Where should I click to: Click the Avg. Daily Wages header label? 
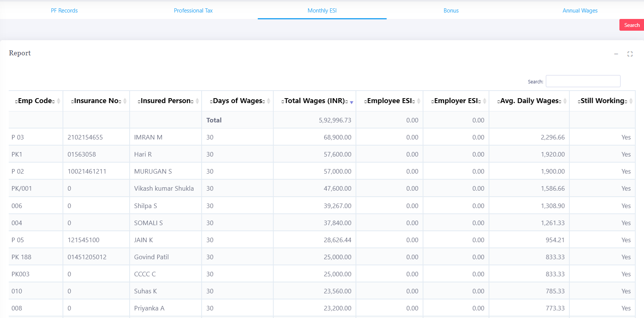point(529,101)
